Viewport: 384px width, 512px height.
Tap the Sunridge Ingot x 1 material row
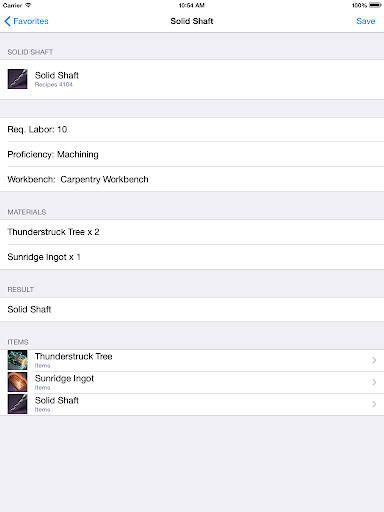click(192, 257)
